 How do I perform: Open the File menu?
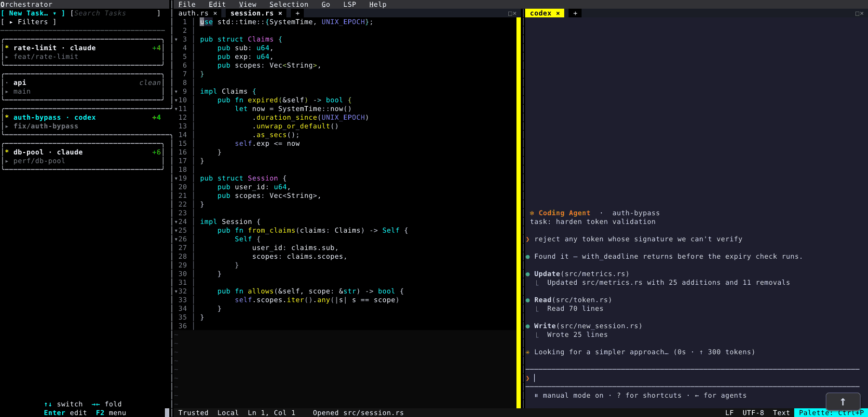[187, 4]
